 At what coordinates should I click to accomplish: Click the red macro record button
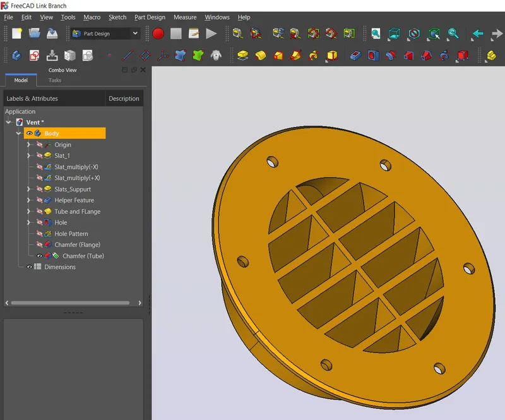coord(158,33)
